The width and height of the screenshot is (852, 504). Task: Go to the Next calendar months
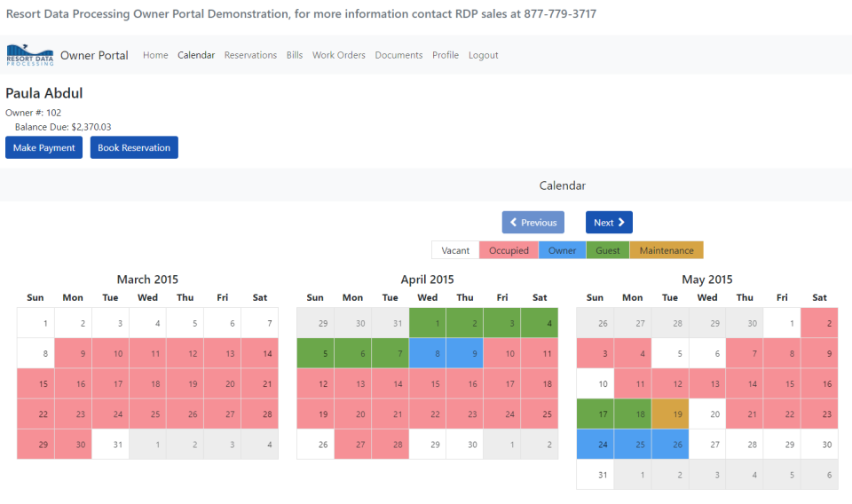[x=609, y=223]
